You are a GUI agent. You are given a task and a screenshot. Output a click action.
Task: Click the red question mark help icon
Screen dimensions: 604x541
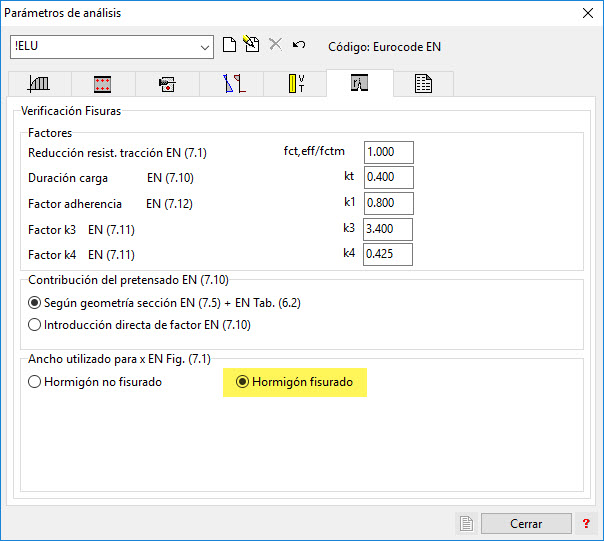click(x=586, y=523)
